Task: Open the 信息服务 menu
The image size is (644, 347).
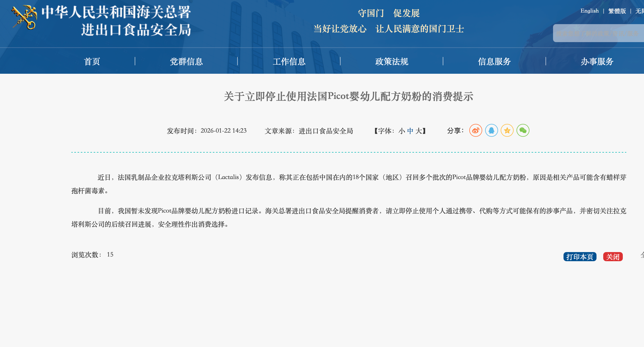Action: pos(495,61)
